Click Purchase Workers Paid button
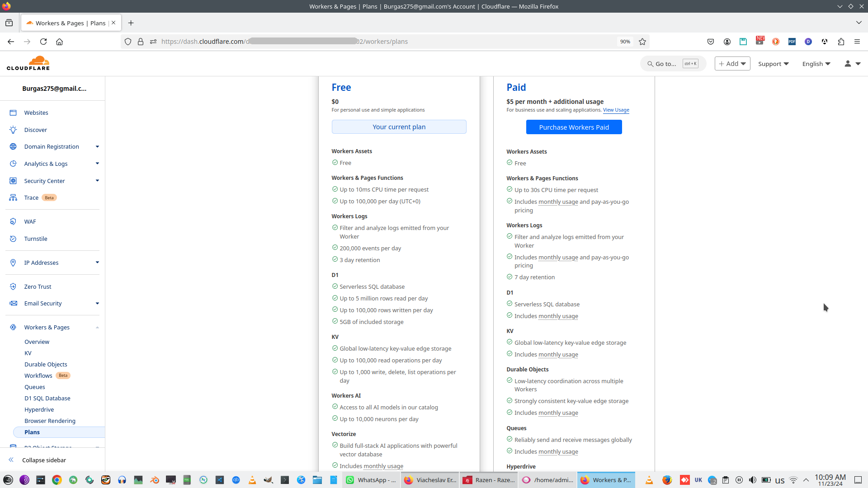 [x=574, y=127]
